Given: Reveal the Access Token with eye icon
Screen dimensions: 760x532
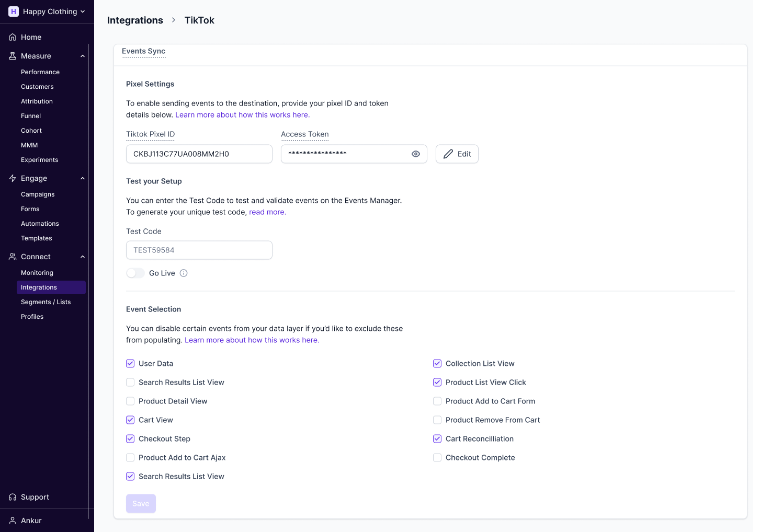Looking at the screenshot, I should point(416,154).
